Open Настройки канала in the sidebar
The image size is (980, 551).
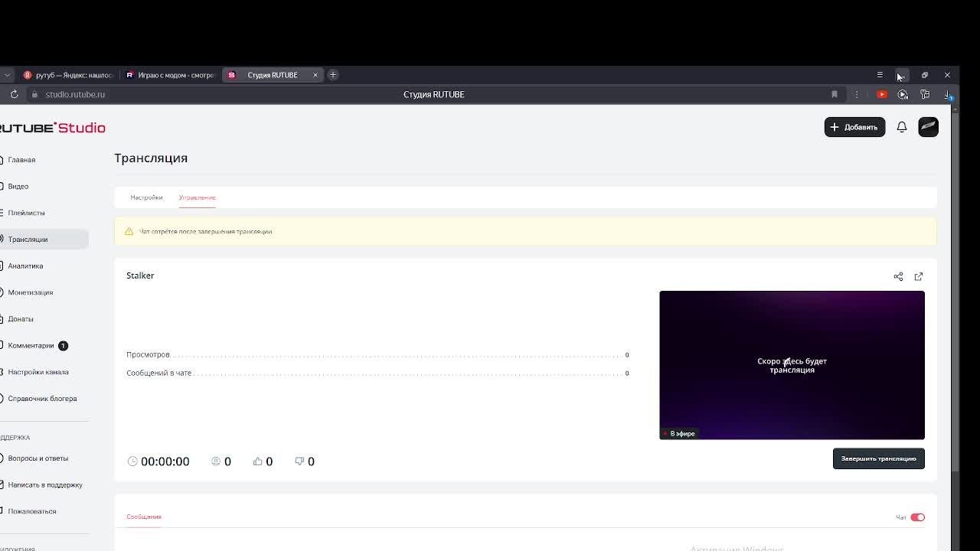[x=38, y=372]
